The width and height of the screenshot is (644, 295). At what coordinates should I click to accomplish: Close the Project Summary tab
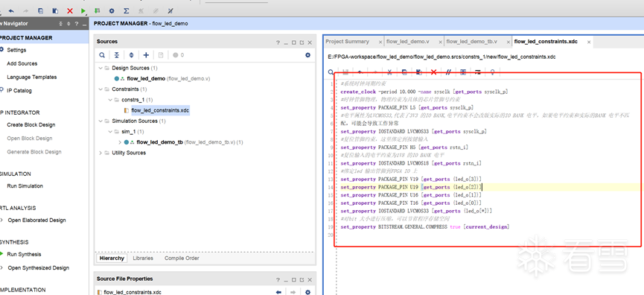click(380, 42)
